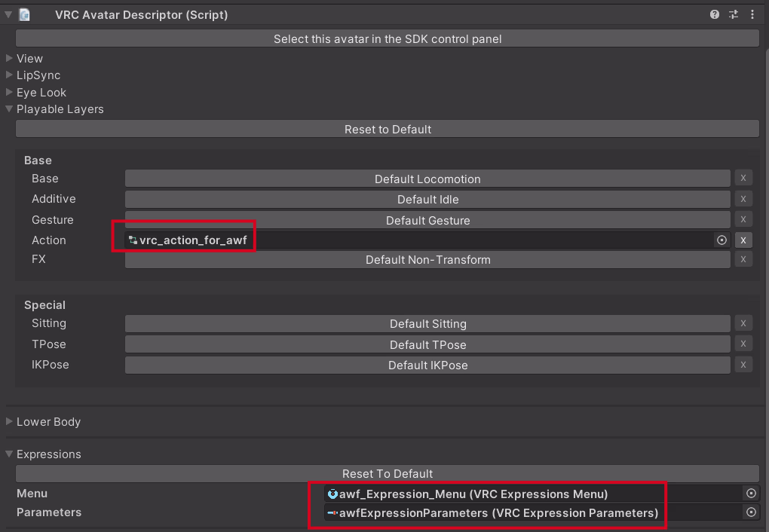Remove the Action layer controller with X

click(x=743, y=240)
